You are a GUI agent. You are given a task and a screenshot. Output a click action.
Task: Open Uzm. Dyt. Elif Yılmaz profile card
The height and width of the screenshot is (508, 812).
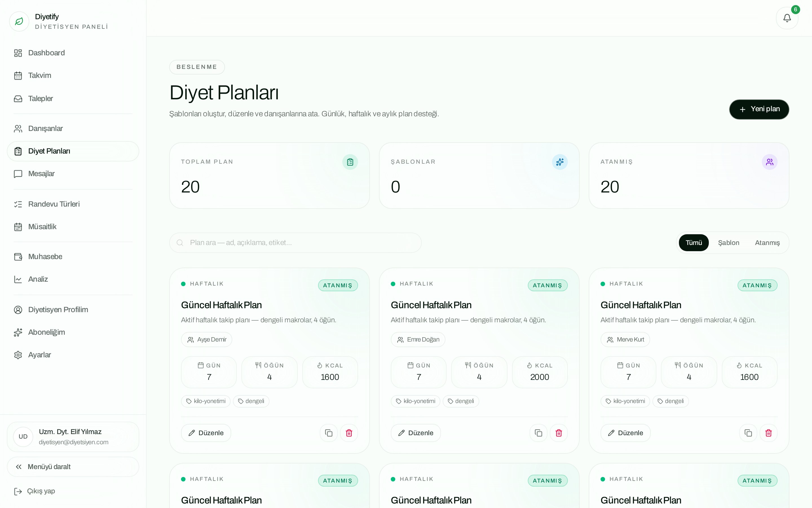73,437
